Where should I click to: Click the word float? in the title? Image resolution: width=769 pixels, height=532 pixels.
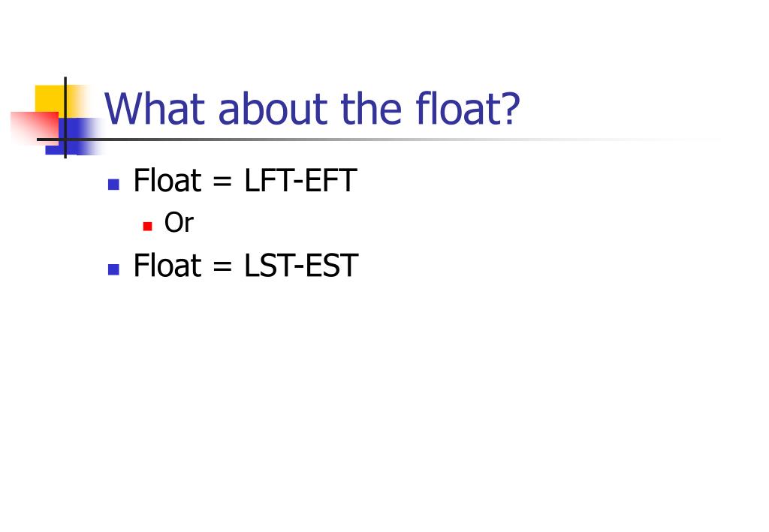click(x=467, y=109)
